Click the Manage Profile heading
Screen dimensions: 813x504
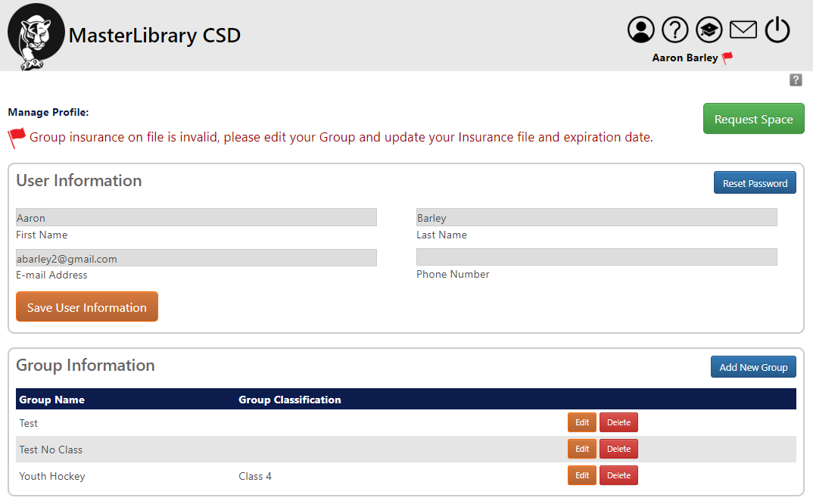(48, 112)
